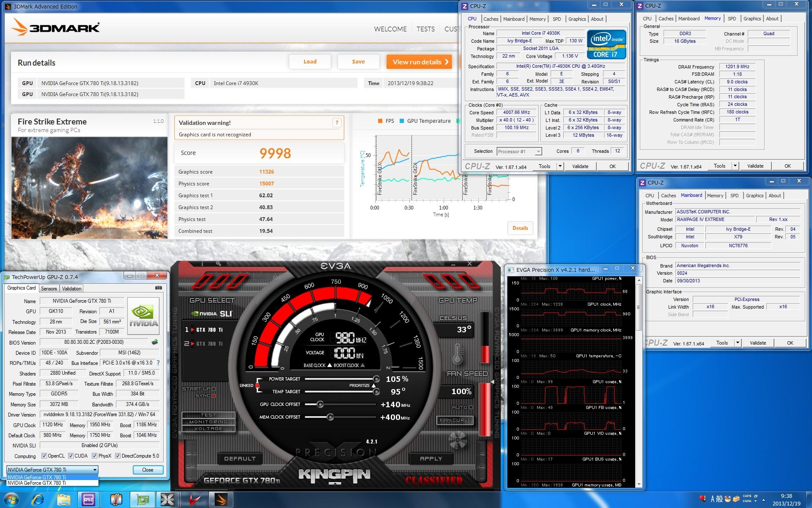Switch to Precision X taskbar icon
Viewport: 812px width, 508px height.
pos(168,500)
